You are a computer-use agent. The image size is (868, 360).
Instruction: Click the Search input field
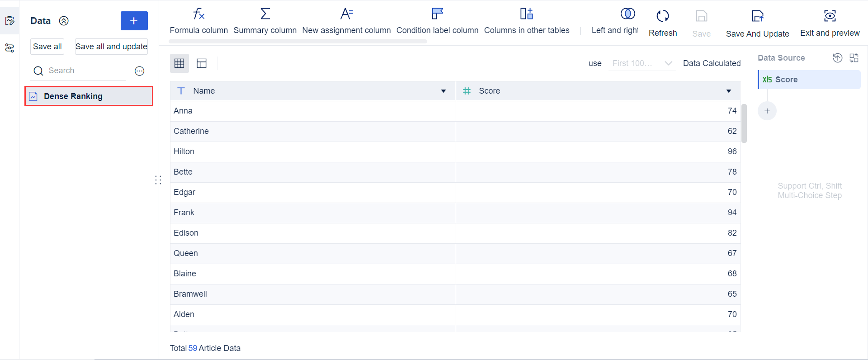point(86,71)
